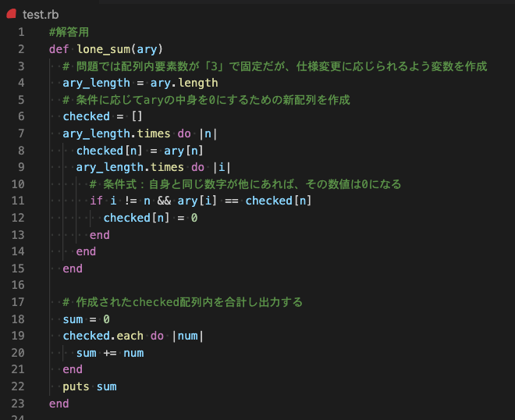Click 'checked.each' on line 19
The image size is (515, 420).
103,336
